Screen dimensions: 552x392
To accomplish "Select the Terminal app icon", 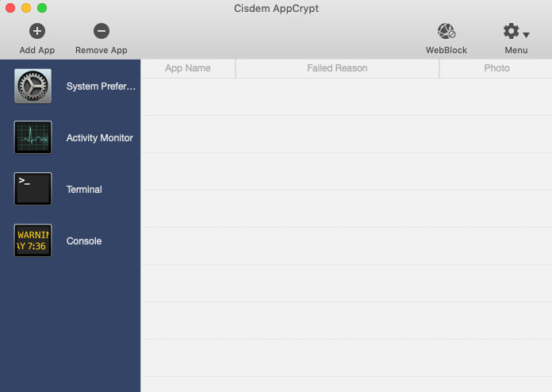I will click(33, 189).
